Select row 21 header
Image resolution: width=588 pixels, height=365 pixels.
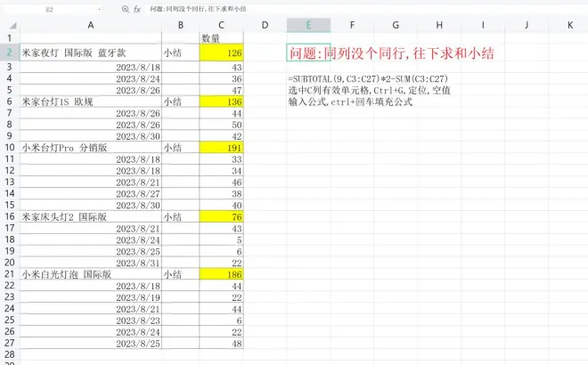[8, 274]
